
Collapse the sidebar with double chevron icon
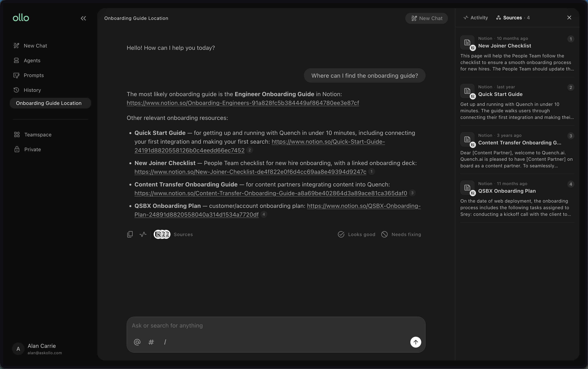pyautogui.click(x=83, y=18)
